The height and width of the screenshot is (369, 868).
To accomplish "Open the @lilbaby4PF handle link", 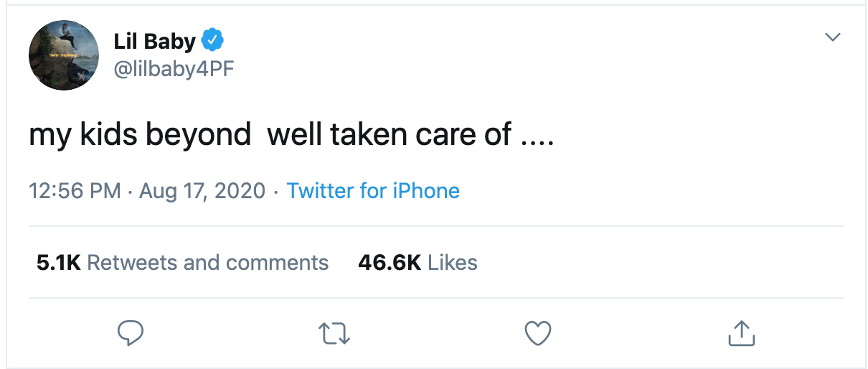I will click(174, 69).
